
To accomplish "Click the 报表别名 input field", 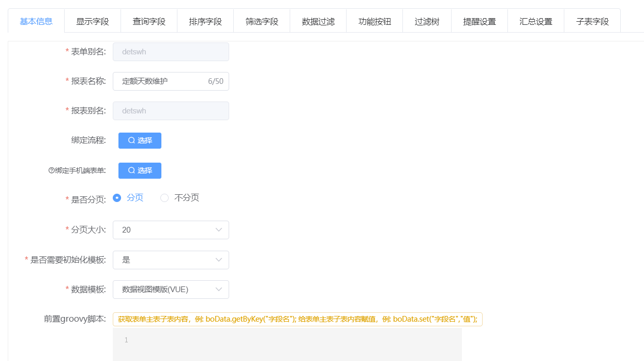I will pyautogui.click(x=171, y=111).
